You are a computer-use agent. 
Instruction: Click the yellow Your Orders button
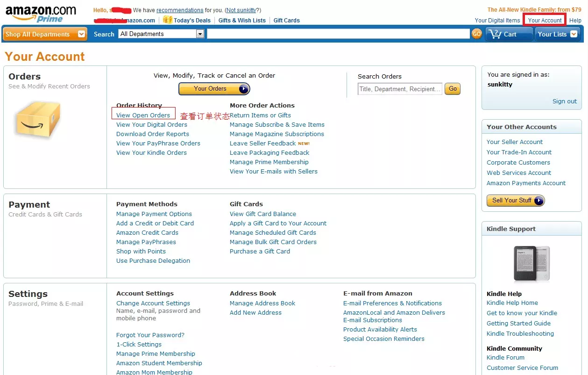214,89
